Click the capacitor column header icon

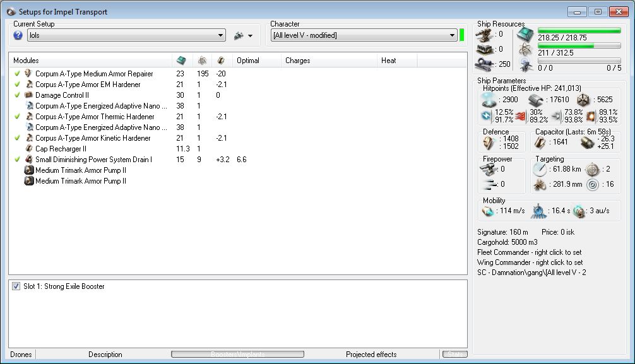221,61
